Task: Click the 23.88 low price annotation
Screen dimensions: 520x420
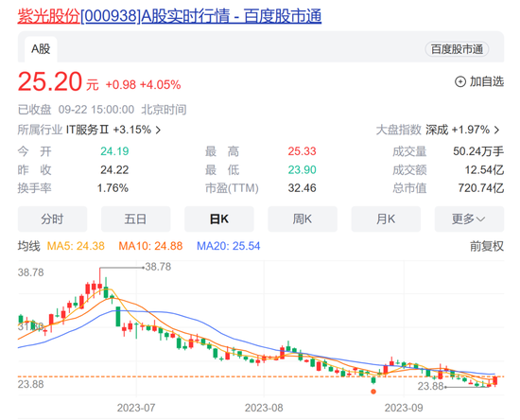Action: coord(430,386)
